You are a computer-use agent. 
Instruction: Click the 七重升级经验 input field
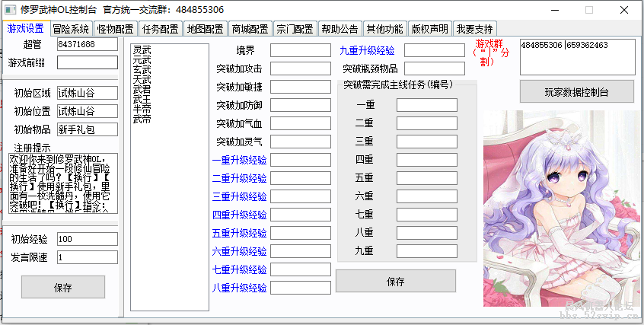coord(301,269)
